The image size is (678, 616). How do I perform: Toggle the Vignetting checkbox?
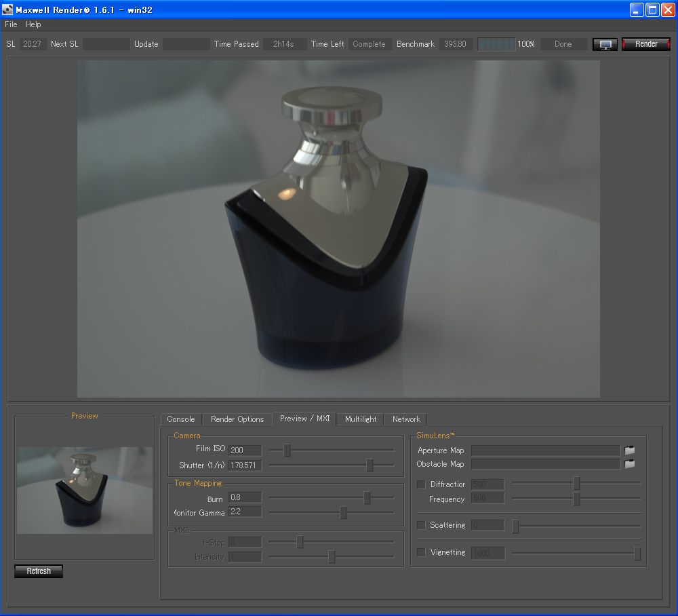click(x=421, y=552)
